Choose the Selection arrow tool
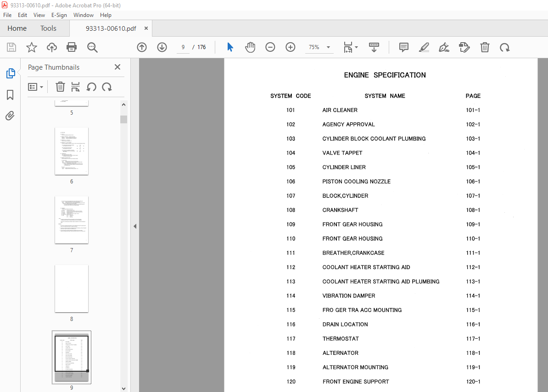The height and width of the screenshot is (392, 548). tap(230, 47)
